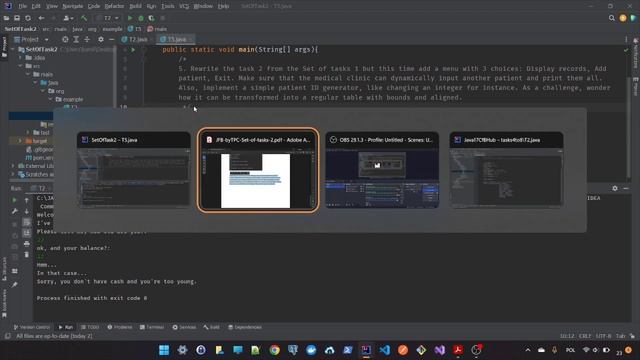Rerun T2 in the Run panel
The image size is (640, 360).
(x=14, y=200)
